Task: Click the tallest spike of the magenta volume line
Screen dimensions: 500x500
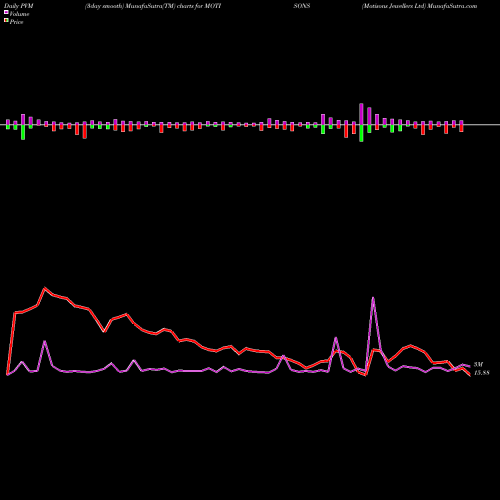Action: (x=373, y=298)
